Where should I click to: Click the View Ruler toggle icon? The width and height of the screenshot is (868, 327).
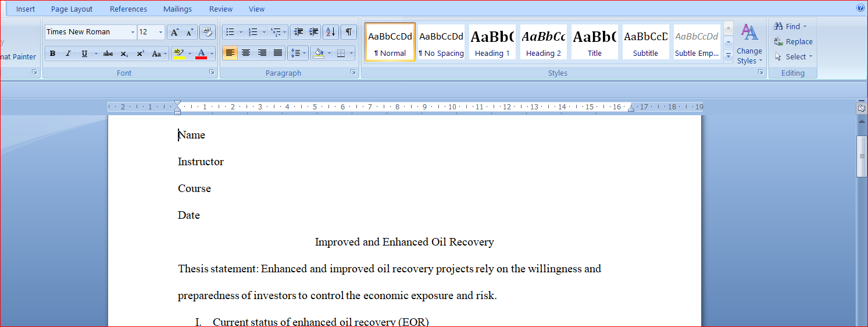(861, 108)
